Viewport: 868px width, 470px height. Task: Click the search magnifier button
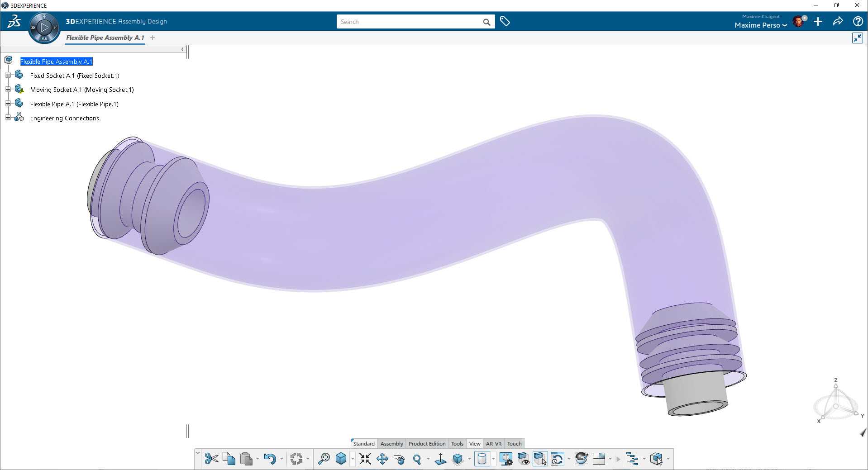(x=486, y=22)
